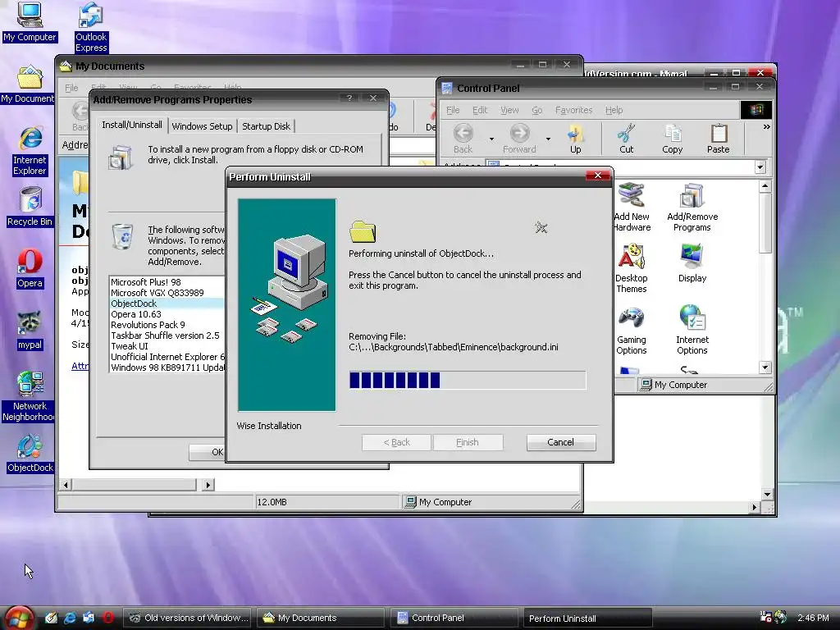Show more toolbar buttons chevron in Control Panel
This screenshot has height=630, width=840.
coord(767,127)
